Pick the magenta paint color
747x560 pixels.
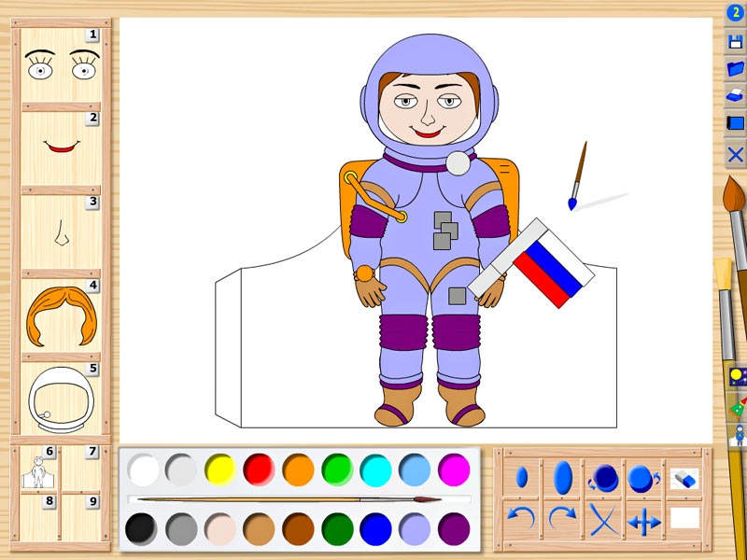[x=454, y=469]
